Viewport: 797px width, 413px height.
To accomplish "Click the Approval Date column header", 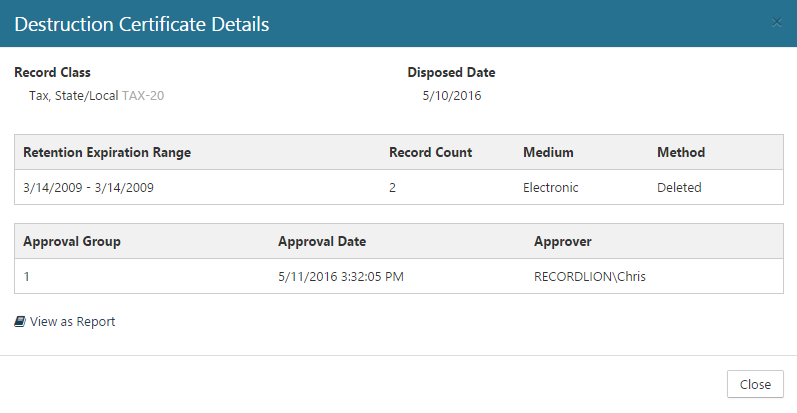I will (x=322, y=242).
